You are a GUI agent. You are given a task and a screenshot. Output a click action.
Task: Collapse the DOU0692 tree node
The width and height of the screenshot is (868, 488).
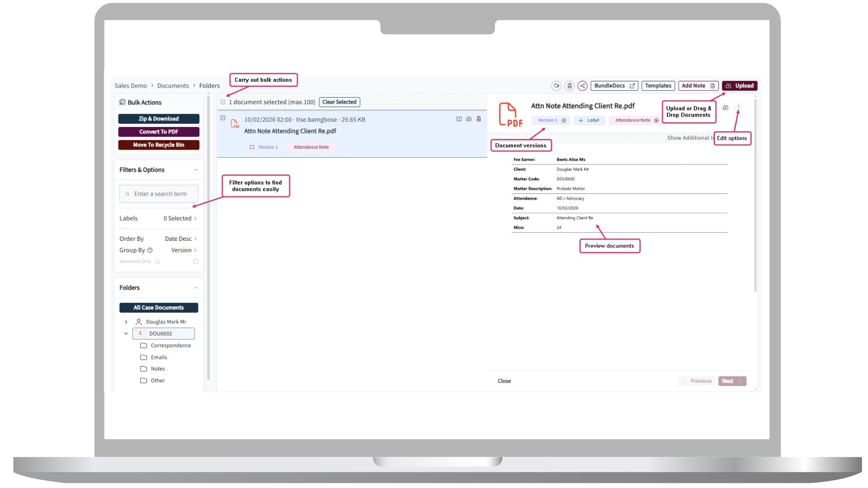pyautogui.click(x=126, y=334)
